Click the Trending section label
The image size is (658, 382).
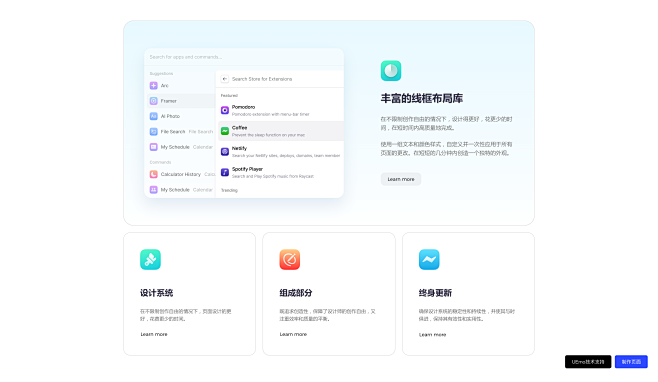229,191
